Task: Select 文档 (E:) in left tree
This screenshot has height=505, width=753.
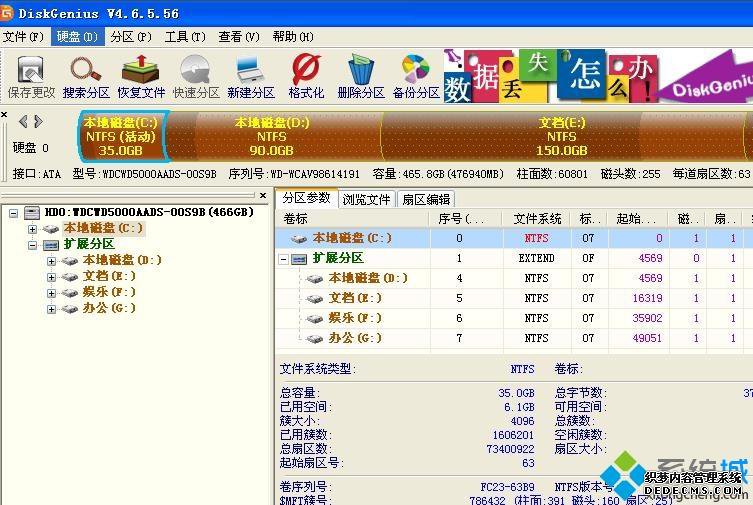Action: coord(109,276)
